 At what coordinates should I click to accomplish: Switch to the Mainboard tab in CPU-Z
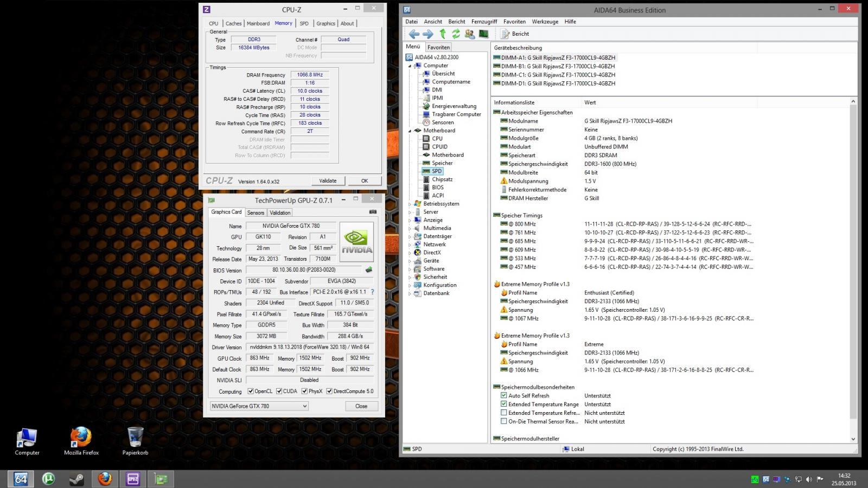258,23
